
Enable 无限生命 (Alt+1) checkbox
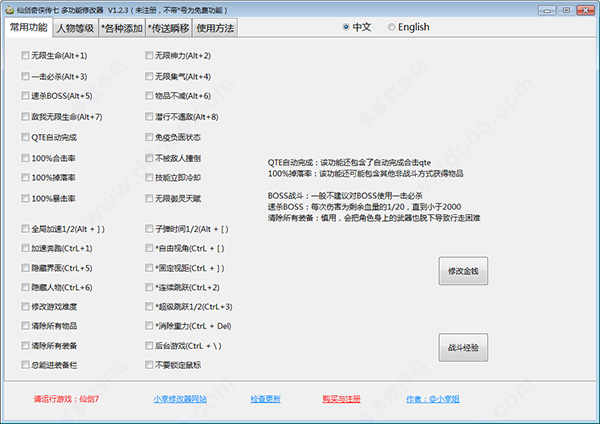tap(25, 55)
